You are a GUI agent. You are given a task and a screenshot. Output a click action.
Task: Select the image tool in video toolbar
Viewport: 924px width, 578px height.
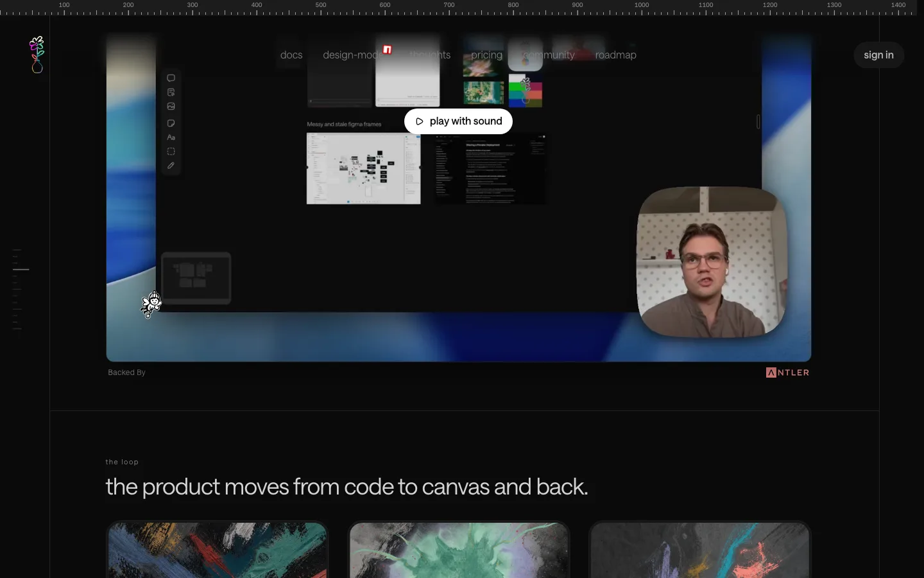tap(171, 107)
